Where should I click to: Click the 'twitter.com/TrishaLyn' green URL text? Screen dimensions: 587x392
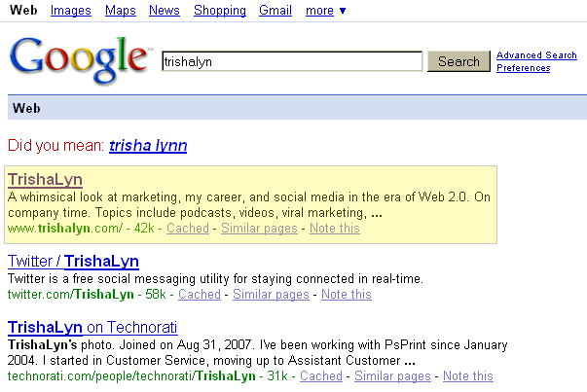click(x=71, y=295)
